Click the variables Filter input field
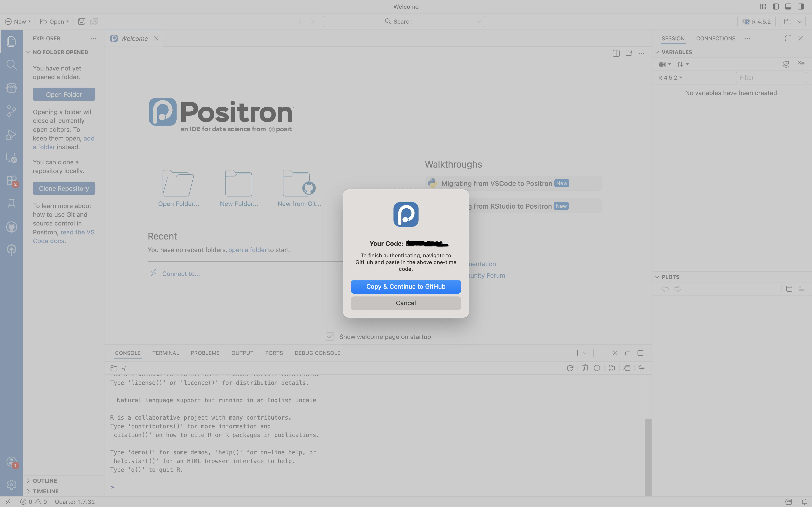This screenshot has height=507, width=812. 771,77
